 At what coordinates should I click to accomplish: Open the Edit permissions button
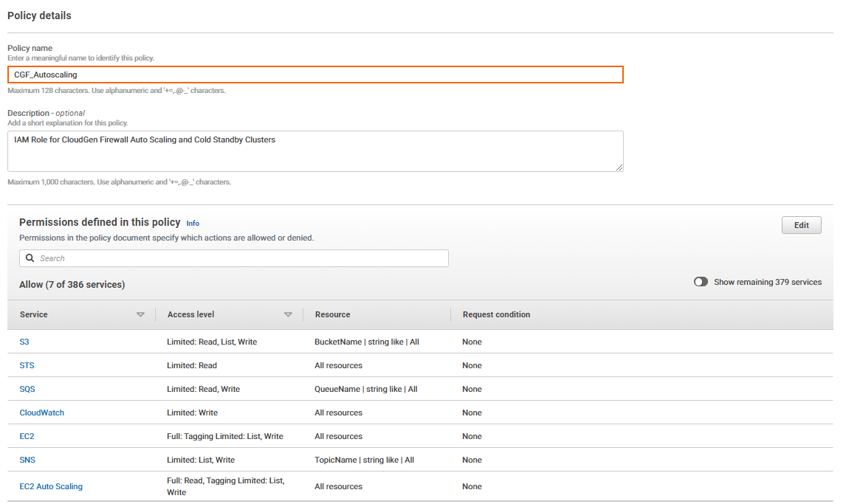(x=801, y=225)
